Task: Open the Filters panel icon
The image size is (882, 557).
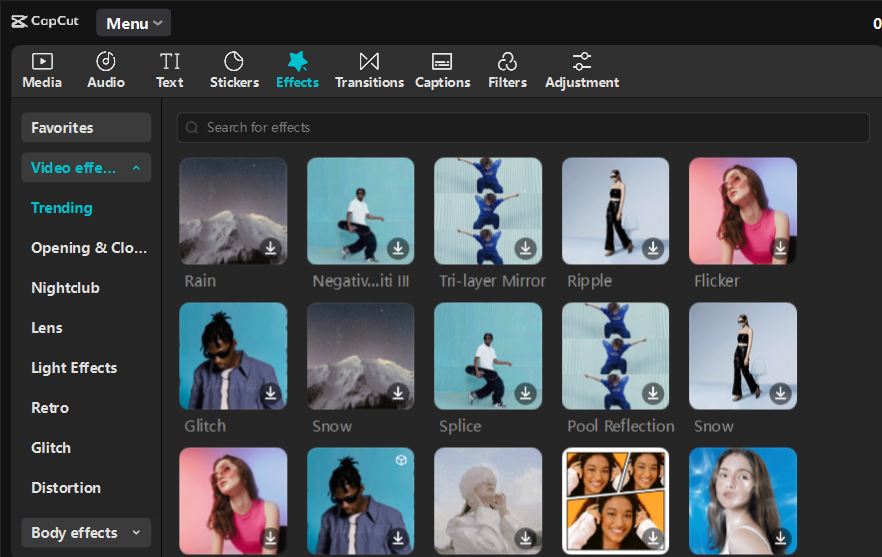Action: click(507, 62)
